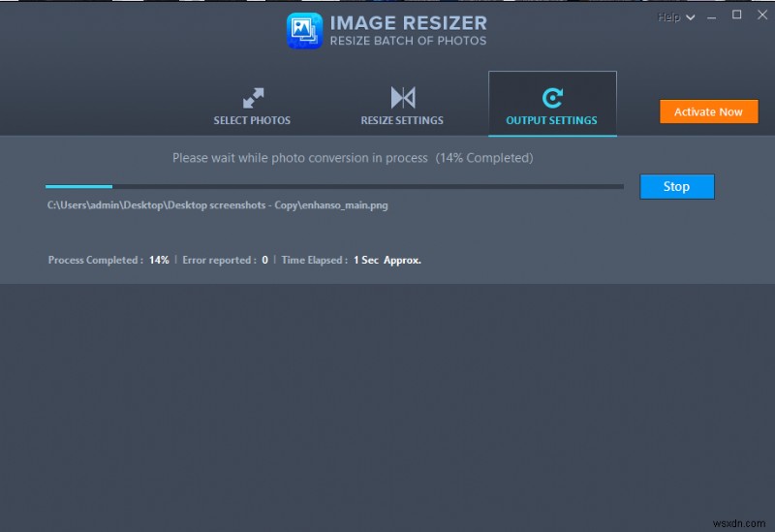Open the Select Photos tab
This screenshot has width=775, height=532.
(252, 106)
